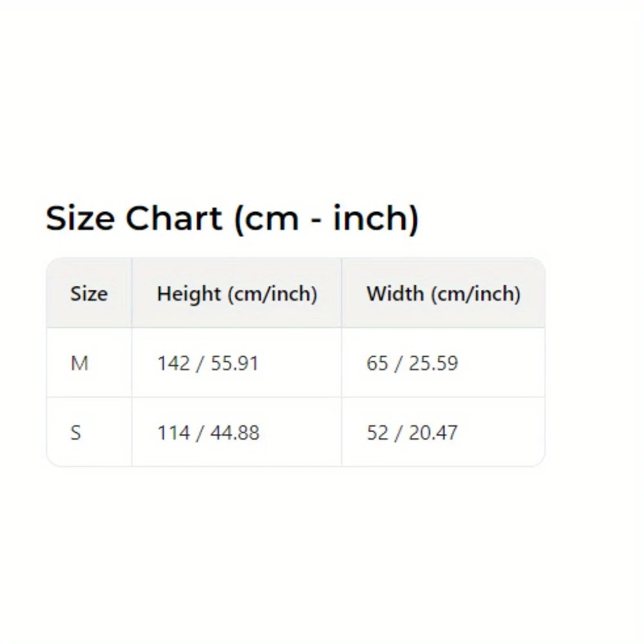Click the Size Chart (cm - inch) heading
Viewport: 644px width, 644px height.
[232, 219]
